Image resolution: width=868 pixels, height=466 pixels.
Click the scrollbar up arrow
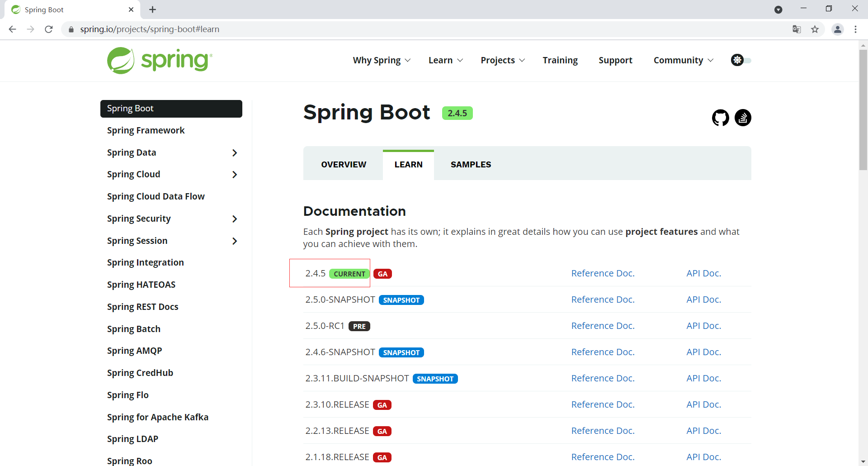click(x=863, y=45)
